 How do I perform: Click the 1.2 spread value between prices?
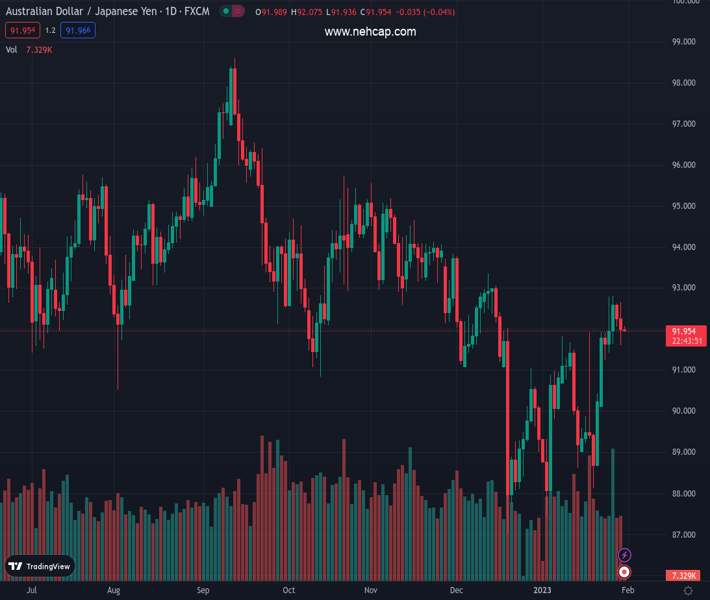pyautogui.click(x=50, y=31)
